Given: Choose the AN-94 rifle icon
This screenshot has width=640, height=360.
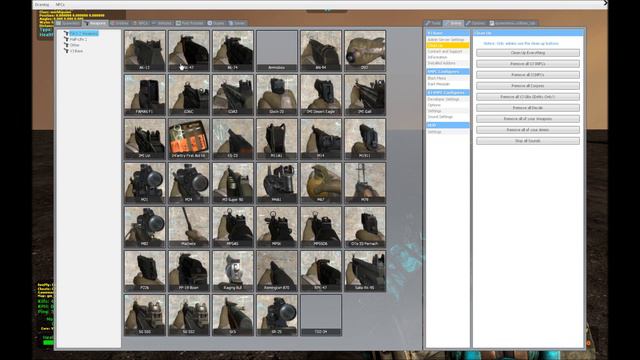Looking at the screenshot, I should click(x=321, y=51).
